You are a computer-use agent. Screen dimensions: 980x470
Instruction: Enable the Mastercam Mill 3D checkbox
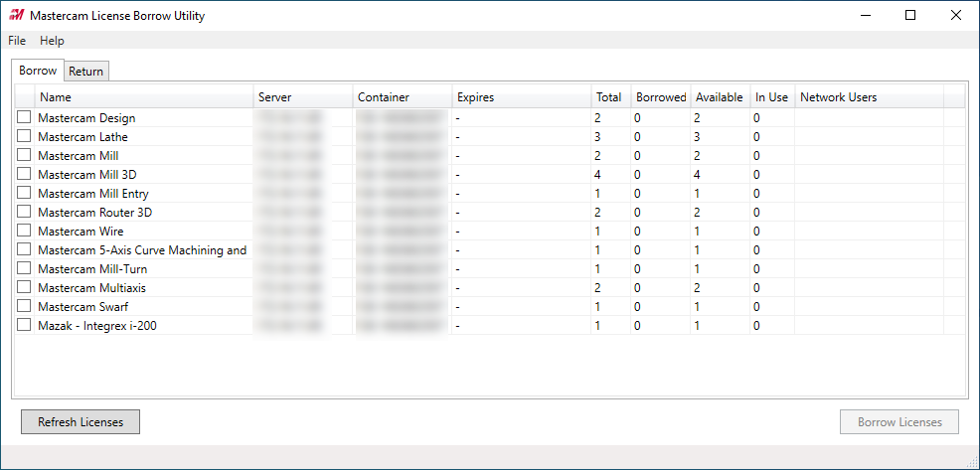[24, 174]
